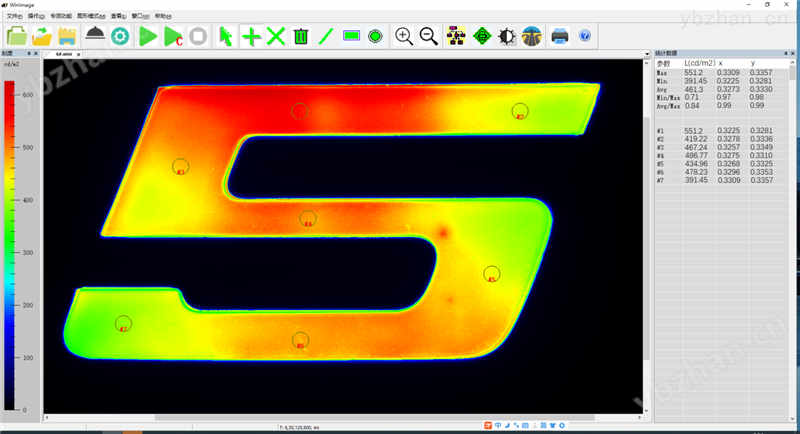
Task: Select the #3 row value 467.24
Action: click(x=695, y=147)
